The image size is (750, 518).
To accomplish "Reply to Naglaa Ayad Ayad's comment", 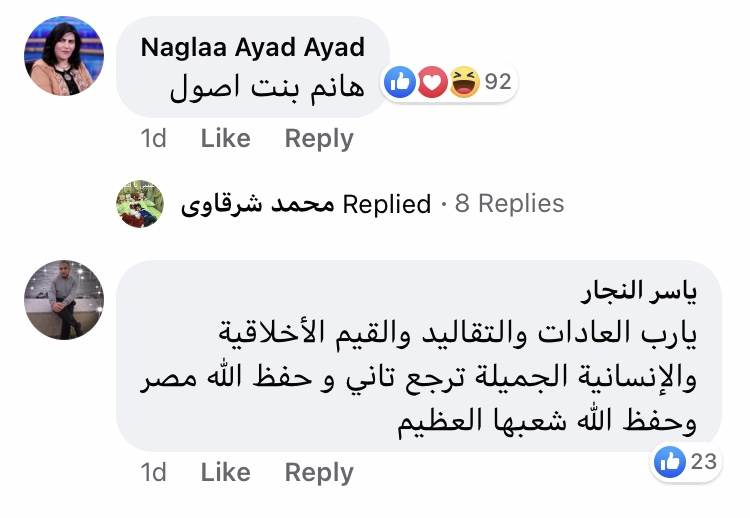I will click(318, 139).
